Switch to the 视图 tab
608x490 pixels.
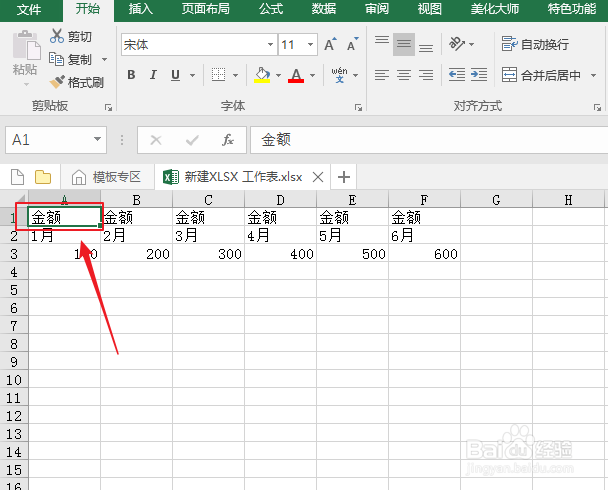click(x=430, y=9)
